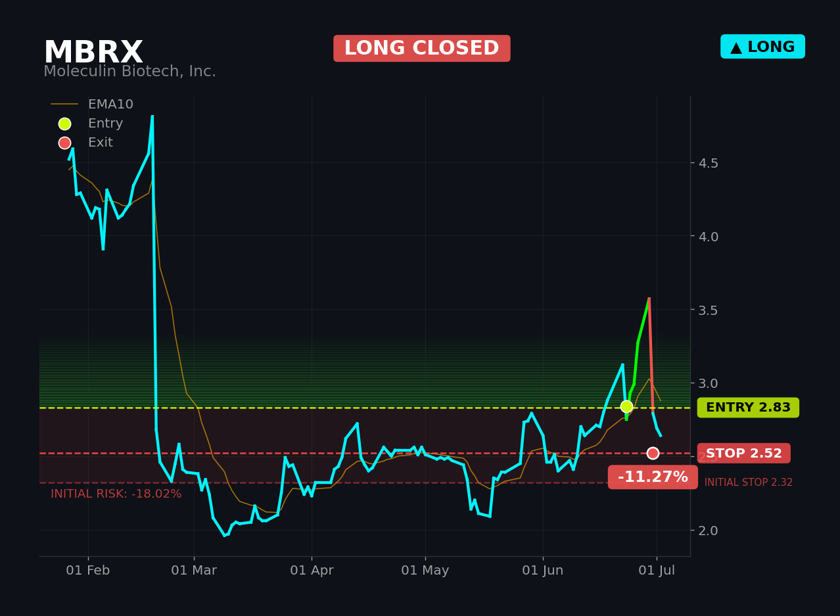Click the EMA10 legend entry

click(x=92, y=105)
